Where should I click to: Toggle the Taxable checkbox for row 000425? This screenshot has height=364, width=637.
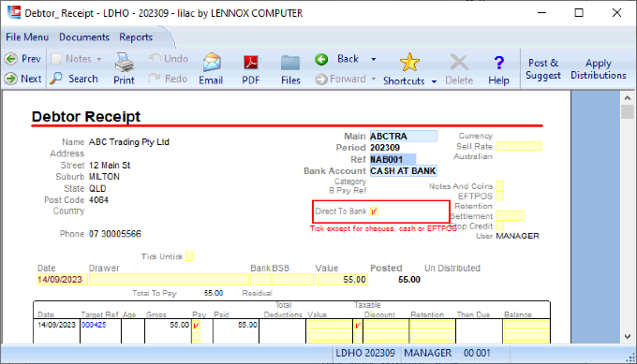pos(358,325)
